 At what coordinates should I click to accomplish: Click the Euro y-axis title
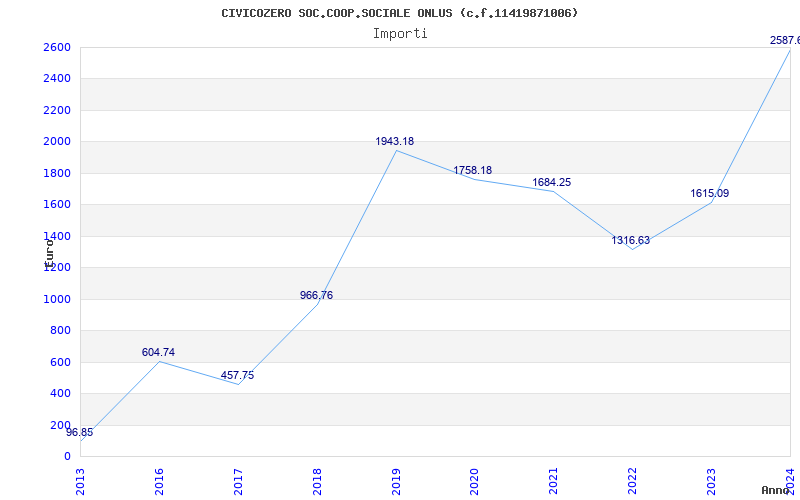[x=49, y=253]
